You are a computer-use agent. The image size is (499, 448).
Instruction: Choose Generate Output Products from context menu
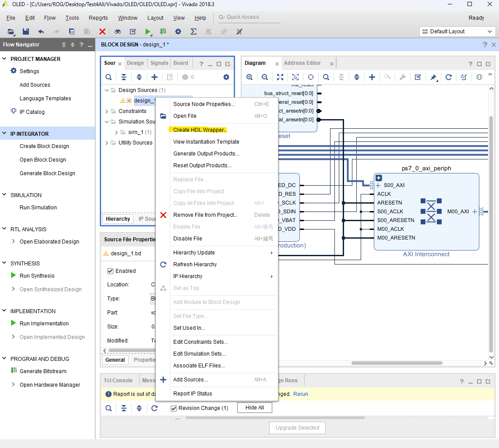206,153
